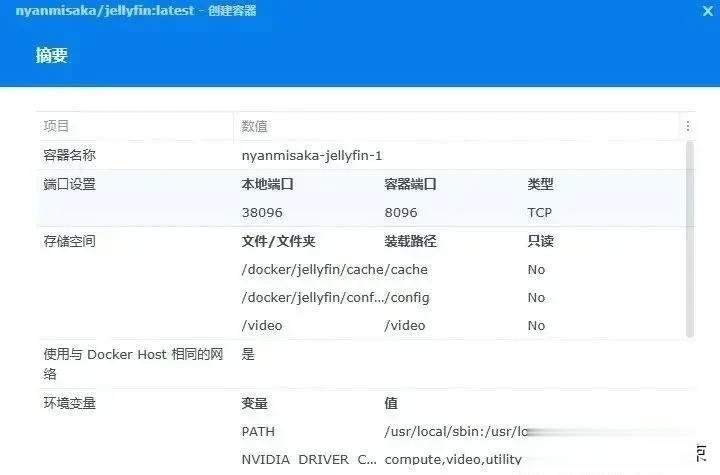Viewport: 720px width, 475px height.
Task: Click the 容器端口 sub-header
Action: click(410, 184)
